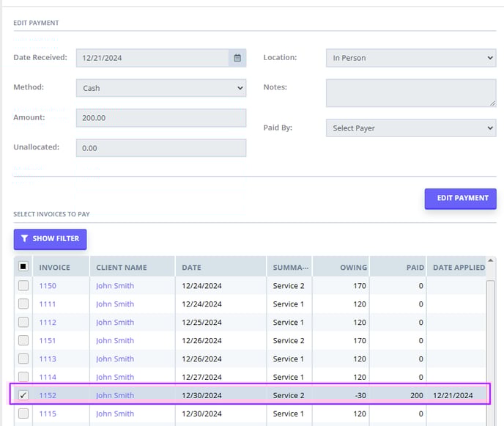
Task: Open the Paid By Select Payer dropdown
Action: coord(411,128)
